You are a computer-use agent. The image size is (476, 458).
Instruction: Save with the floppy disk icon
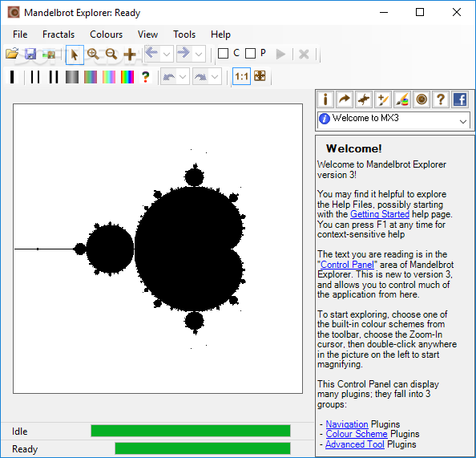(x=30, y=54)
